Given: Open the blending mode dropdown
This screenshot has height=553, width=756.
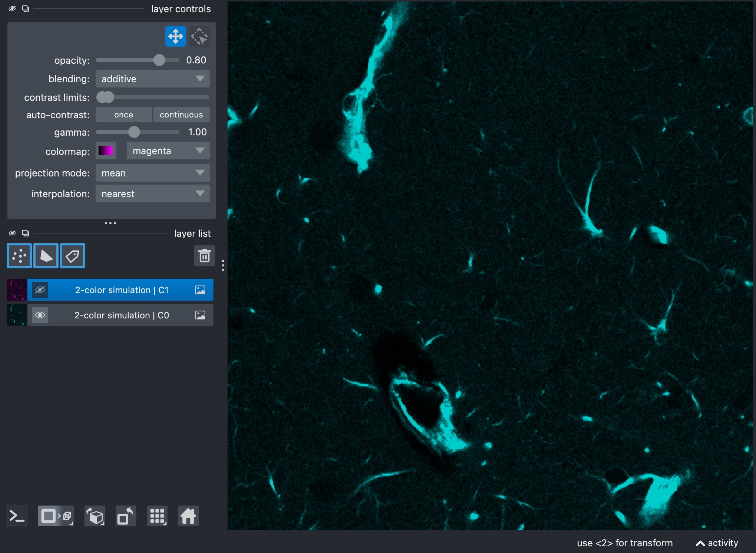Looking at the screenshot, I should coord(153,79).
